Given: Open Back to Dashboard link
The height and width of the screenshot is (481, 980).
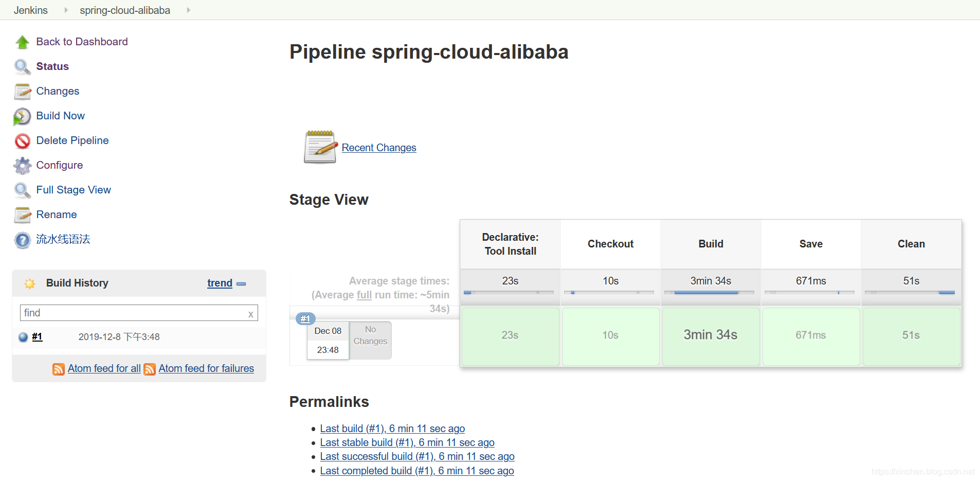Looking at the screenshot, I should tap(82, 42).
